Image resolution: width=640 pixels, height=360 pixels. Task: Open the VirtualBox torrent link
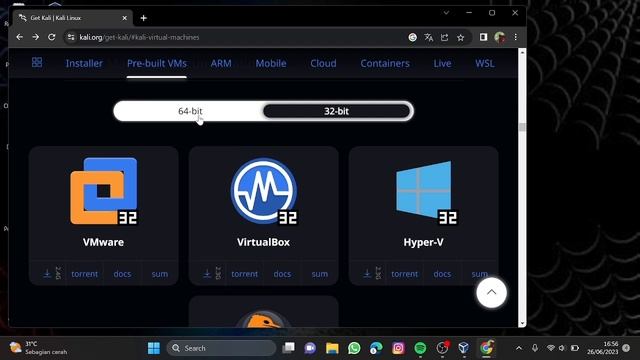[244, 274]
